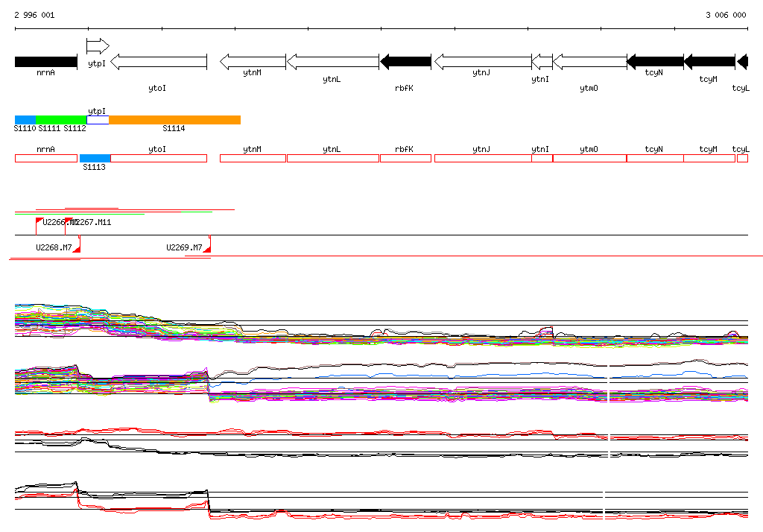This screenshot has width=763, height=532.
Task: Click the U2269.M7 red flag marker
Action: click(x=208, y=247)
